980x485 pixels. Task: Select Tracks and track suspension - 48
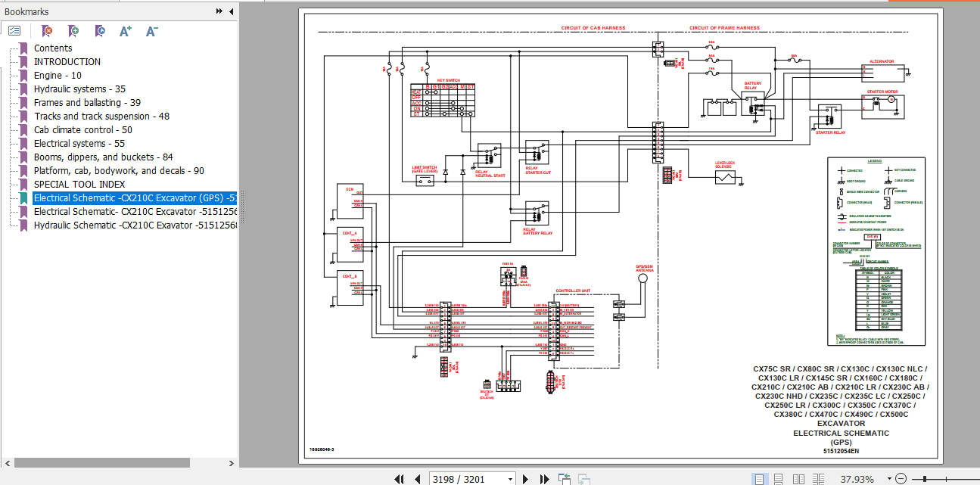(102, 117)
